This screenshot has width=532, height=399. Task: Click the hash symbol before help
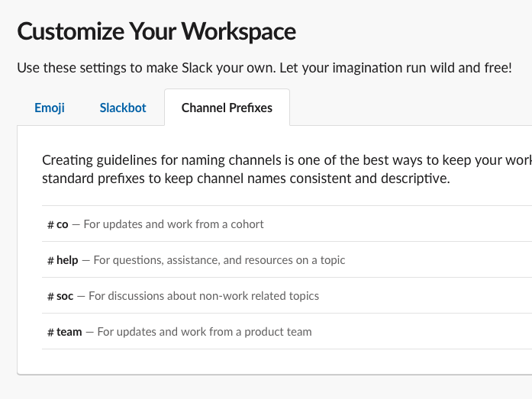pyautogui.click(x=50, y=261)
